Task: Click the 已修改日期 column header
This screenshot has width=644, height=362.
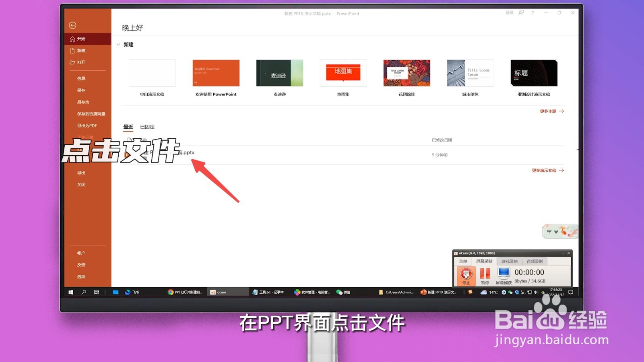Action: [x=442, y=140]
